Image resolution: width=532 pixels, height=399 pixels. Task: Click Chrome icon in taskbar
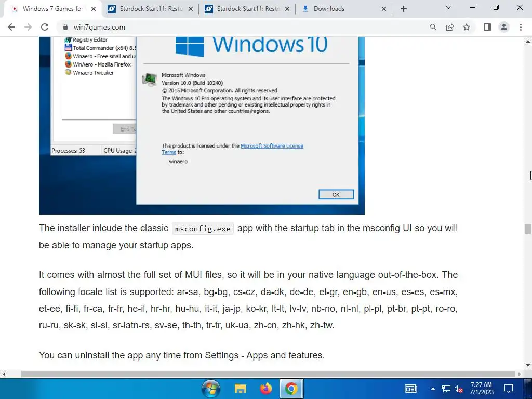point(291,389)
